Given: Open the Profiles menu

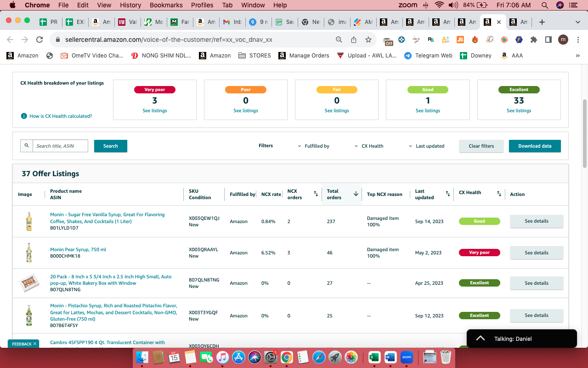Looking at the screenshot, I should tap(202, 5).
